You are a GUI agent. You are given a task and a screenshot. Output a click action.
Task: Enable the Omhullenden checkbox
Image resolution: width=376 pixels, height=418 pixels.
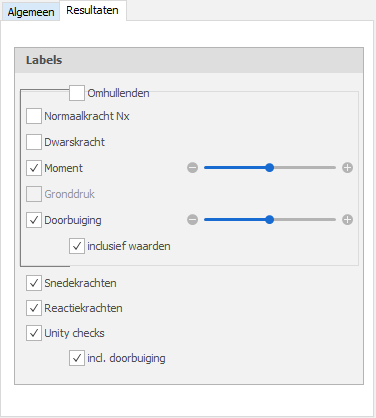click(x=77, y=93)
